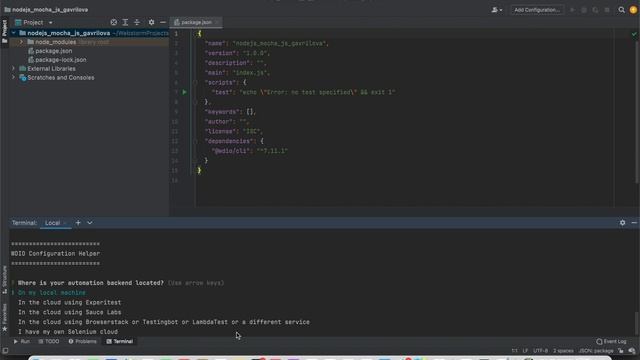The height and width of the screenshot is (360, 640).
Task: Click the "@wdio/cli" dependency line
Action: click(249, 151)
